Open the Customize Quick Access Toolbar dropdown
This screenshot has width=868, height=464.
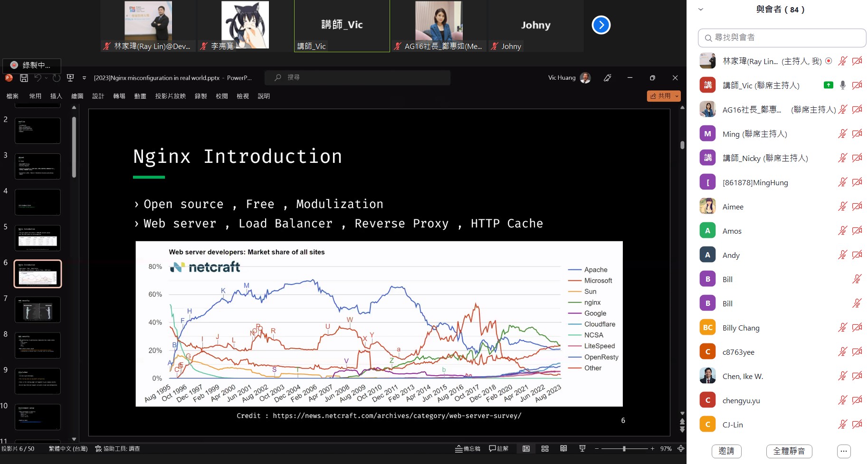84,78
